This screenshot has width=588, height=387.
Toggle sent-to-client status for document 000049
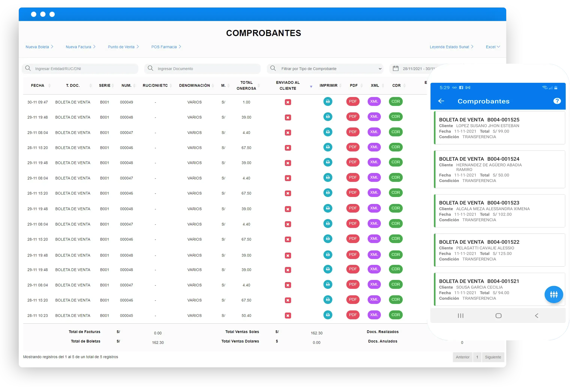tap(288, 102)
